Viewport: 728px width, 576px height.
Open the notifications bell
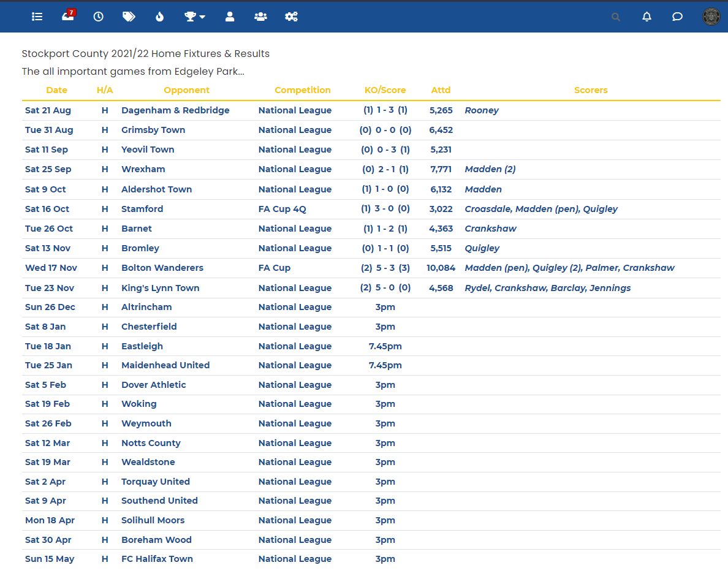tap(646, 17)
